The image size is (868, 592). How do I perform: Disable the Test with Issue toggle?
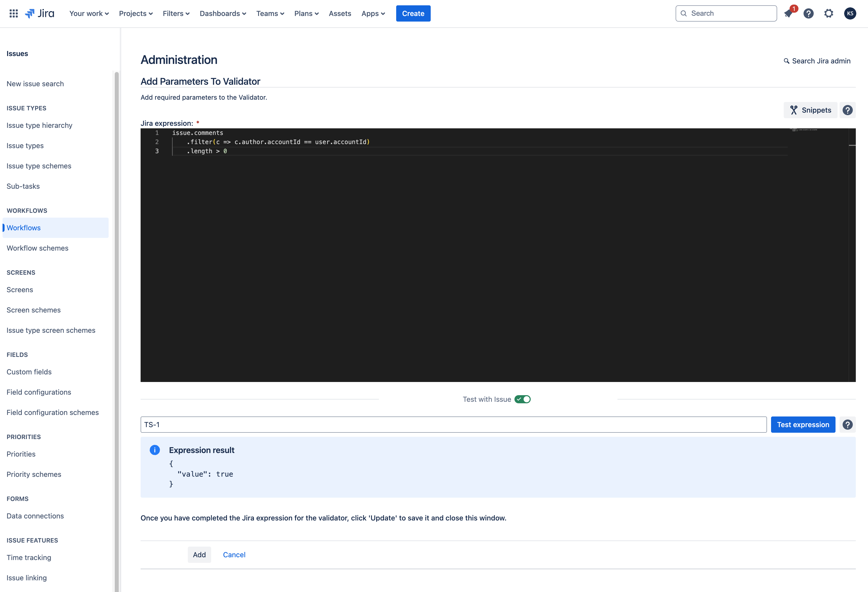522,399
